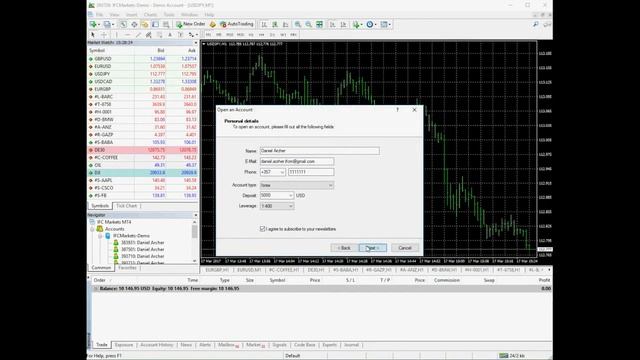Collapse the IFCMarkets-Demo tree node
640x360 pixels.
[x=100, y=236]
